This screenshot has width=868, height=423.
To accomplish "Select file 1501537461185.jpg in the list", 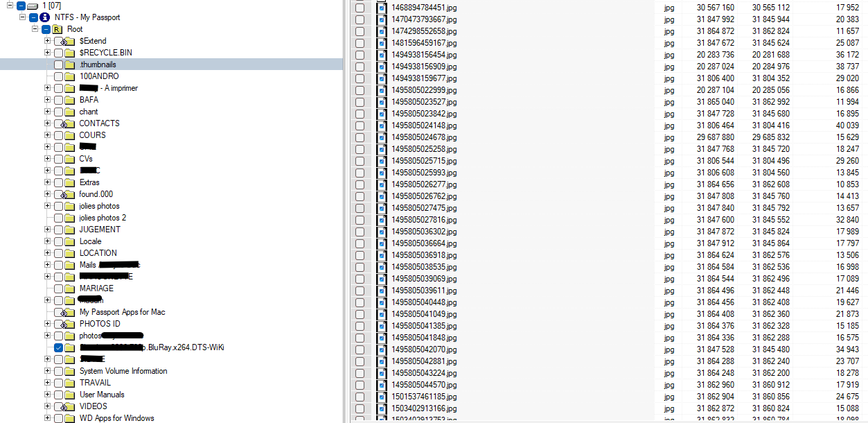I will coord(424,397).
